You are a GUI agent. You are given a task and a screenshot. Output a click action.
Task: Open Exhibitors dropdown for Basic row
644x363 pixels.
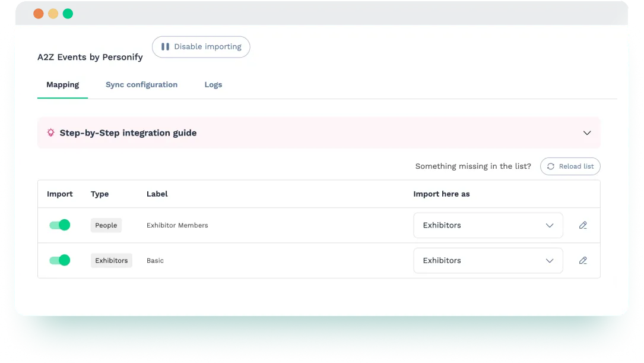(488, 261)
